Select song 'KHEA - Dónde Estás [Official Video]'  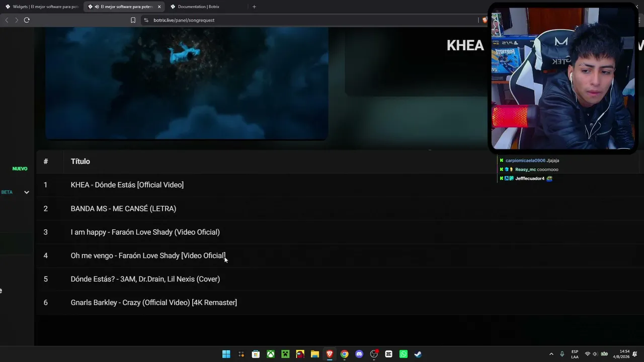coord(127,185)
